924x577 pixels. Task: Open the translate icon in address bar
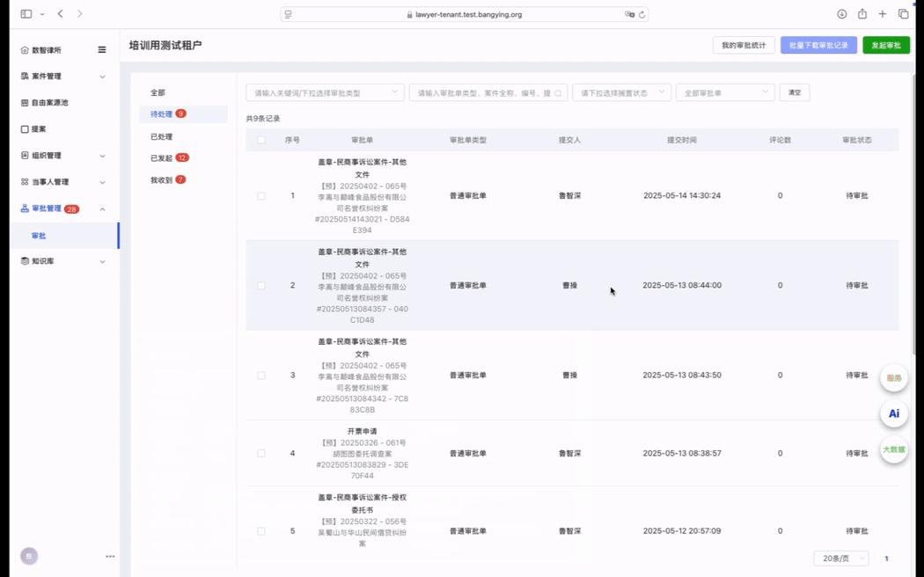coord(629,15)
